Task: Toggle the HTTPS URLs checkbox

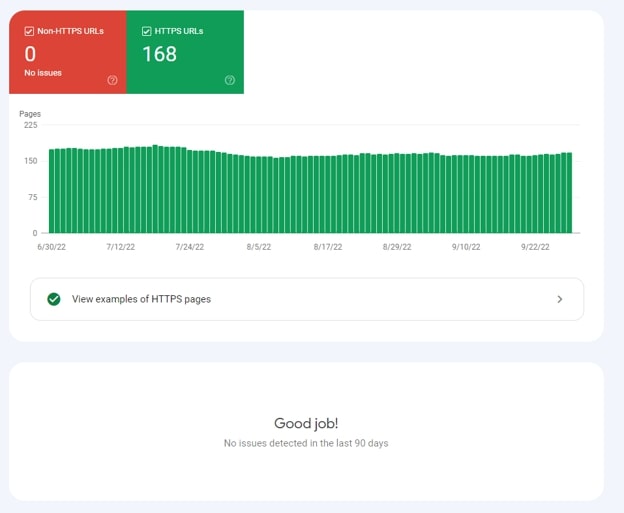Action: pyautogui.click(x=146, y=31)
